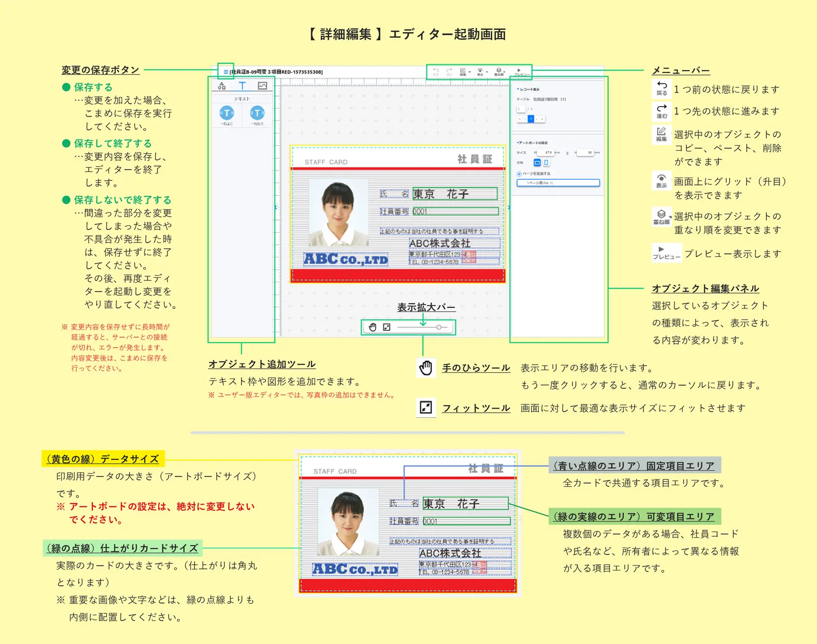The width and height of the screenshot is (817, 644).
Task: Click the 戻る icon in the menu bar legend
Action: (662, 88)
